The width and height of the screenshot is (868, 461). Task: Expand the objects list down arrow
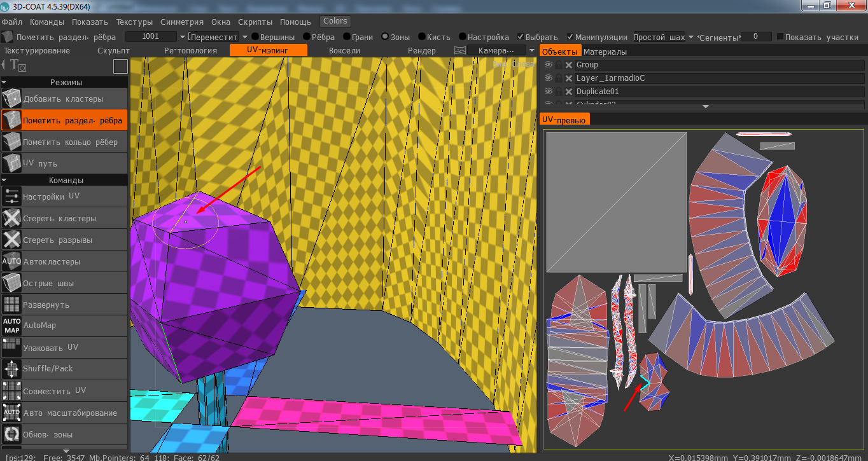pos(705,107)
